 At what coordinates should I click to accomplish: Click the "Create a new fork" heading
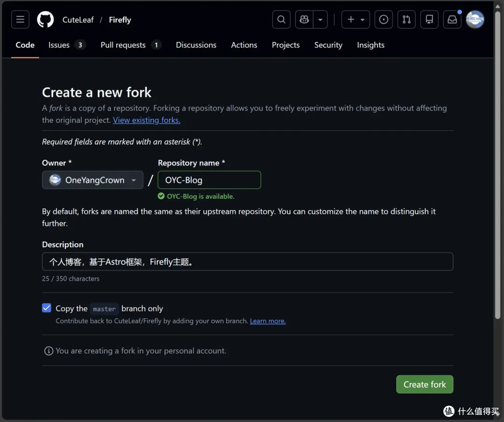click(97, 92)
